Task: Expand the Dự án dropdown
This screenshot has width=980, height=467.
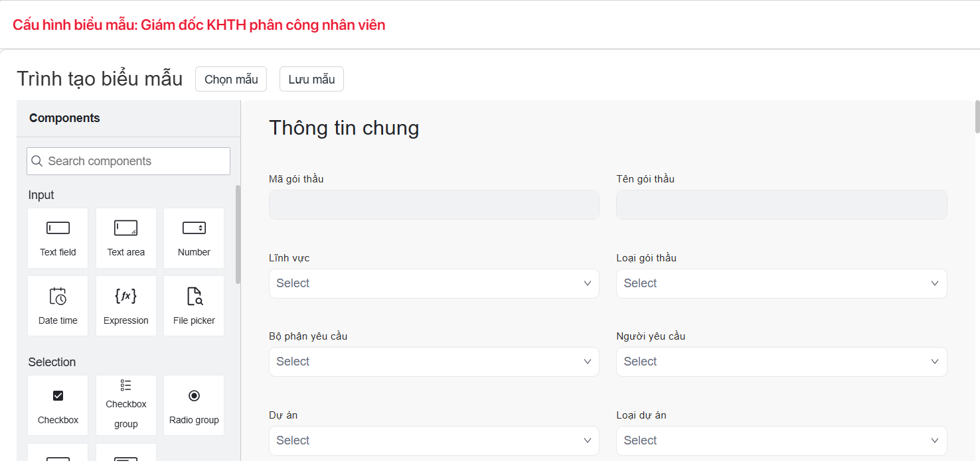Action: point(434,440)
